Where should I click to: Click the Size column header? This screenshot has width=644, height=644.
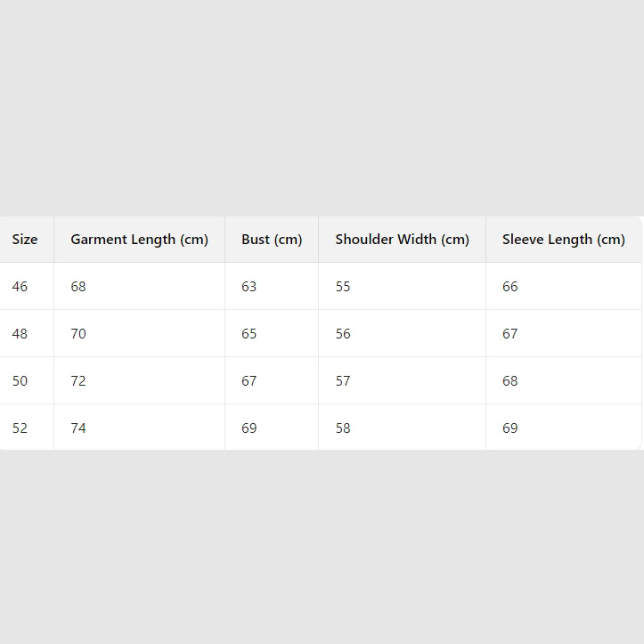coord(25,240)
